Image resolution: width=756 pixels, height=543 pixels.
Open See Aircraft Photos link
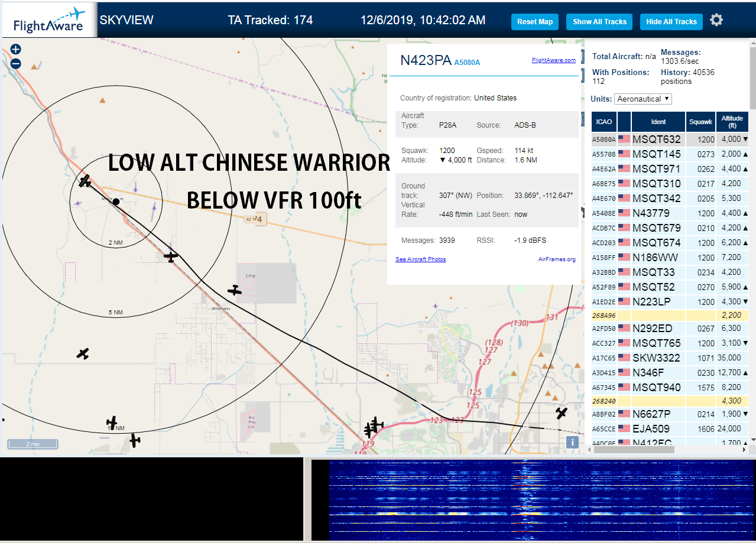coord(421,259)
